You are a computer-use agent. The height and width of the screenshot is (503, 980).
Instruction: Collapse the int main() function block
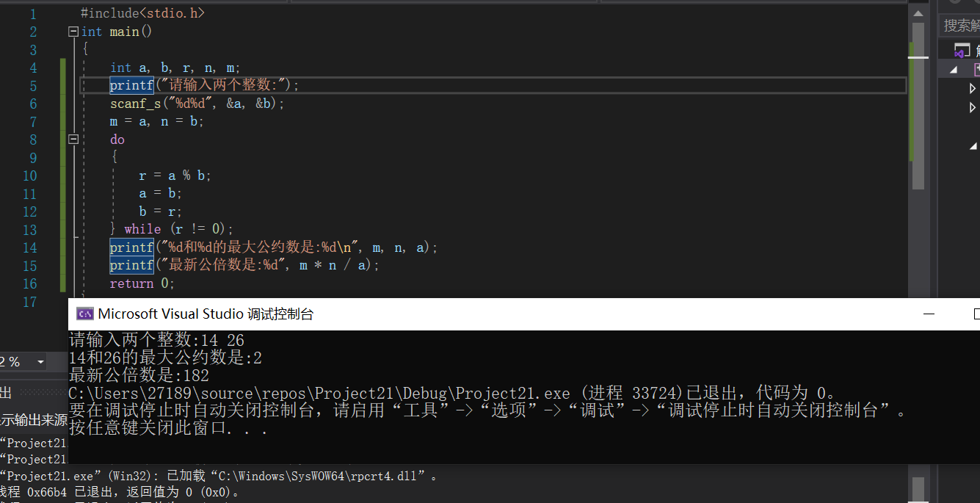[x=73, y=32]
